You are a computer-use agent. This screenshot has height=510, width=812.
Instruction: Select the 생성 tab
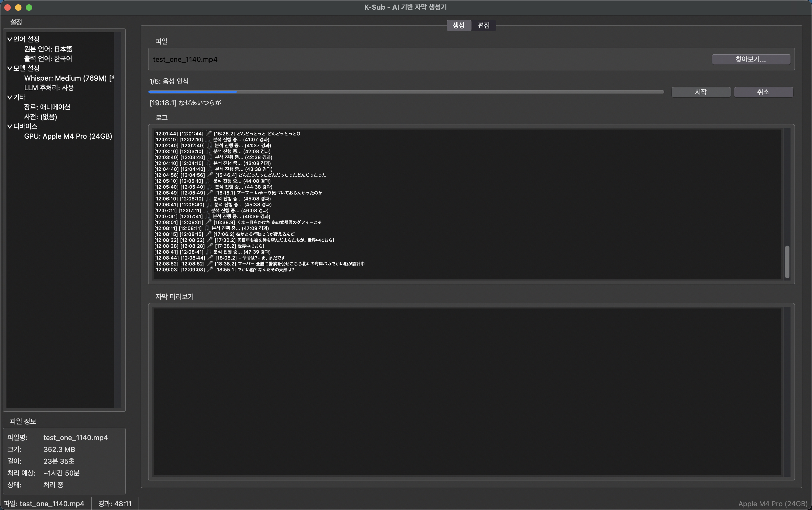(458, 25)
